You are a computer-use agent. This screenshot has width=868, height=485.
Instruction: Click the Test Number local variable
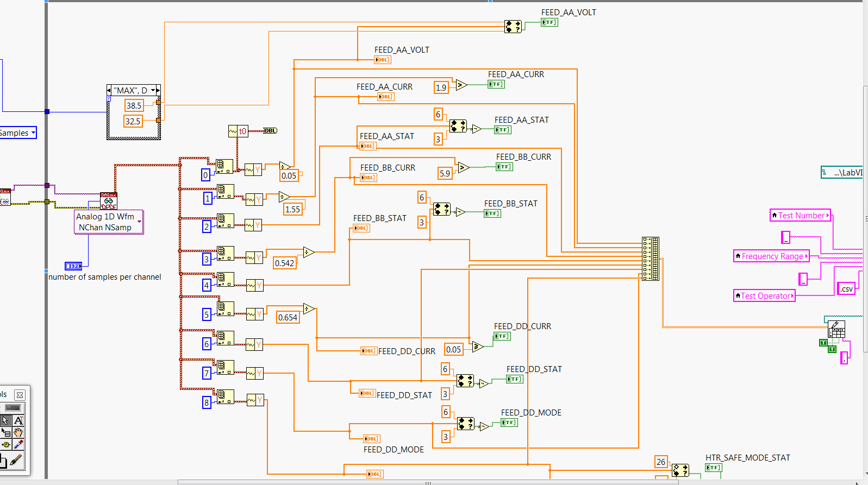click(800, 215)
